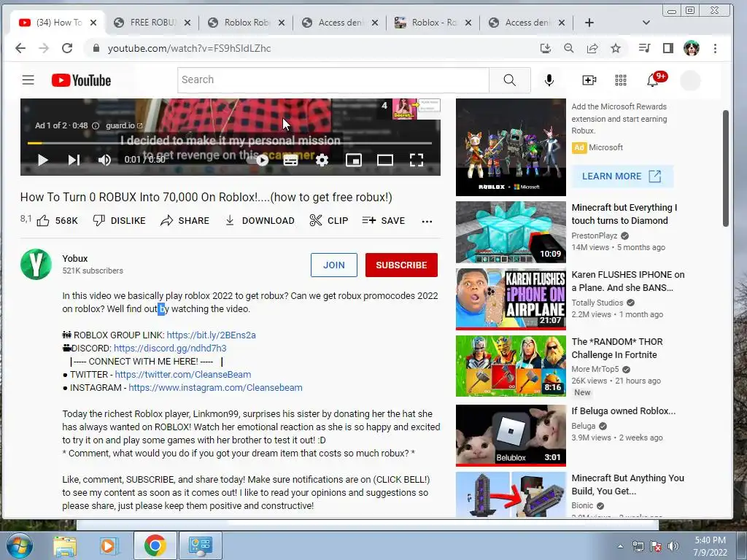Toggle Chrome side panel
The width and height of the screenshot is (747, 560).
pos(668,48)
